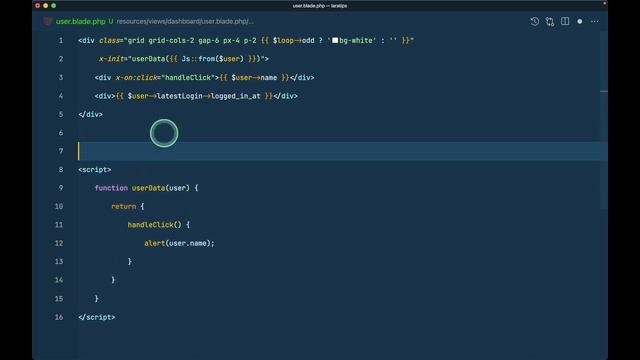Place cursor on the highlighted empty line 7
640x360 pixels.
(342, 151)
